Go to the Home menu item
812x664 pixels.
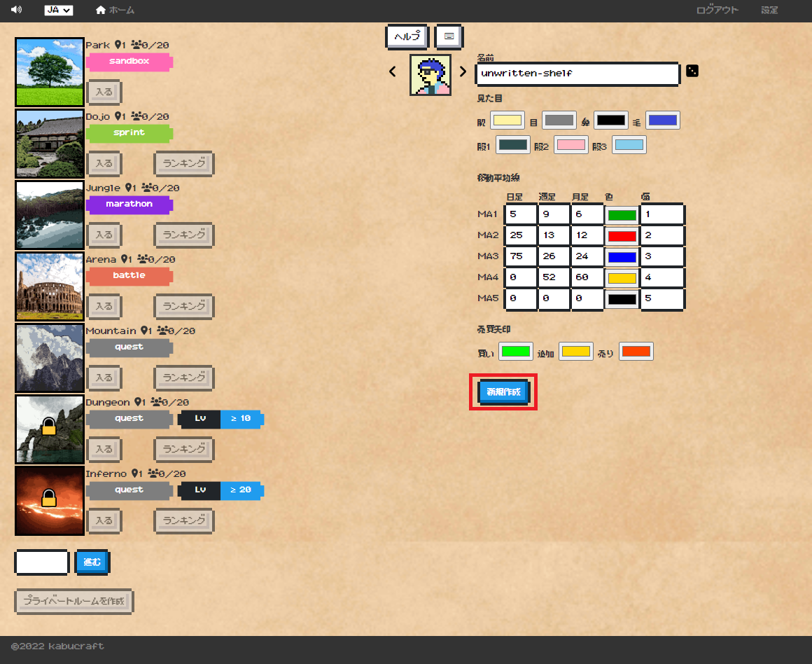point(115,11)
